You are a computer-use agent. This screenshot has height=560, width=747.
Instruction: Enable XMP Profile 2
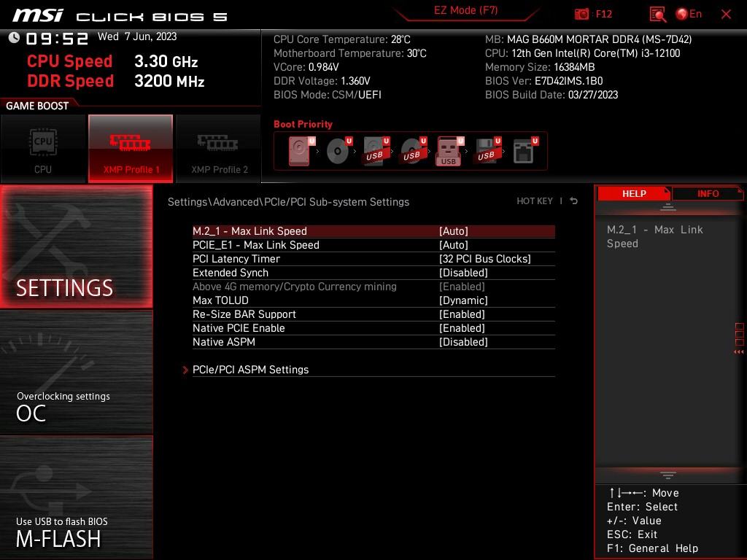pos(219,149)
